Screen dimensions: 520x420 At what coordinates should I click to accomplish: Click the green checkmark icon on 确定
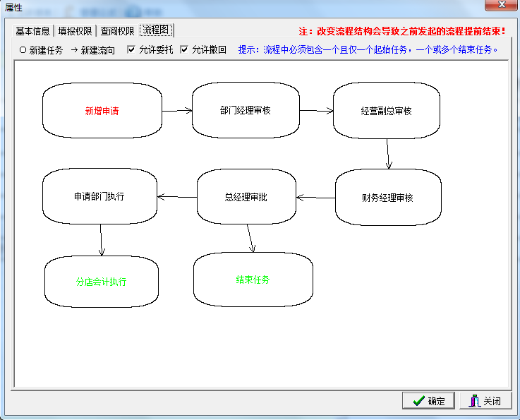419,401
